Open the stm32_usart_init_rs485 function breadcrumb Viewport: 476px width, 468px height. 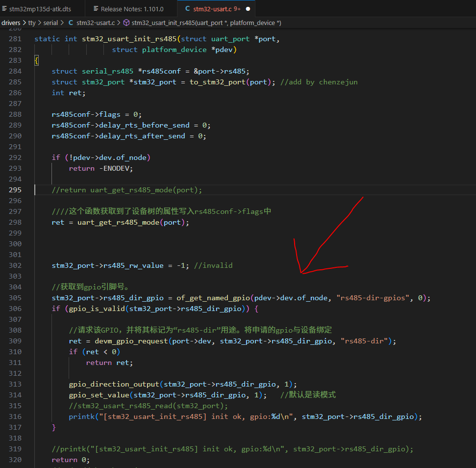(x=206, y=23)
